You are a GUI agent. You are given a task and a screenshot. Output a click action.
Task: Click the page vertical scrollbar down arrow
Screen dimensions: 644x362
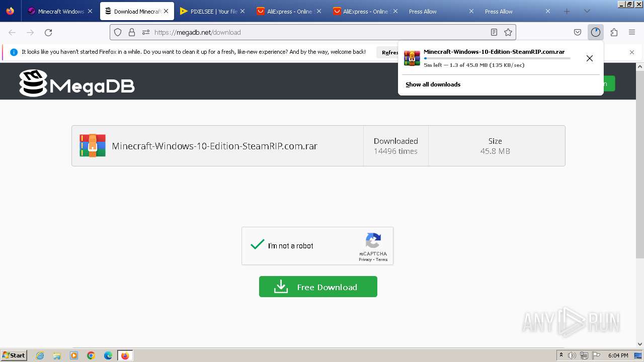(x=640, y=344)
